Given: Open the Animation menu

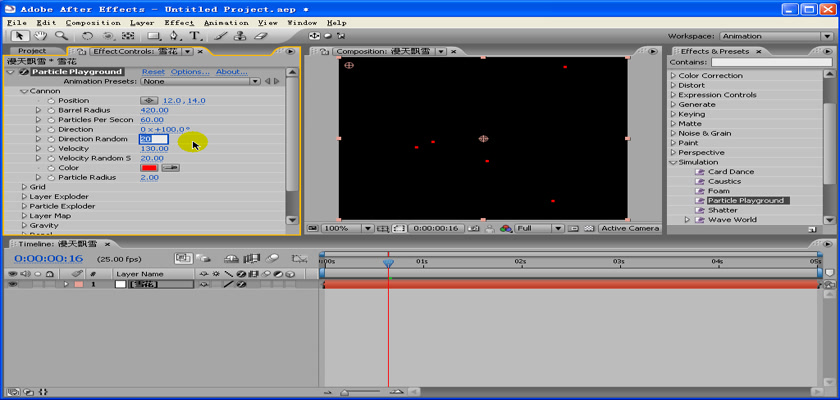Looking at the screenshot, I should point(226,22).
